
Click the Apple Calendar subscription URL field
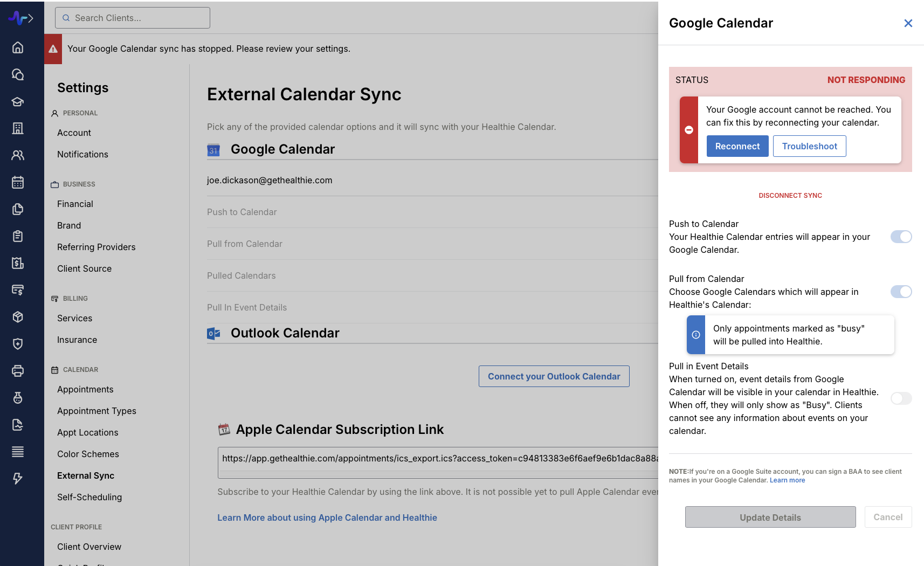[x=438, y=462]
